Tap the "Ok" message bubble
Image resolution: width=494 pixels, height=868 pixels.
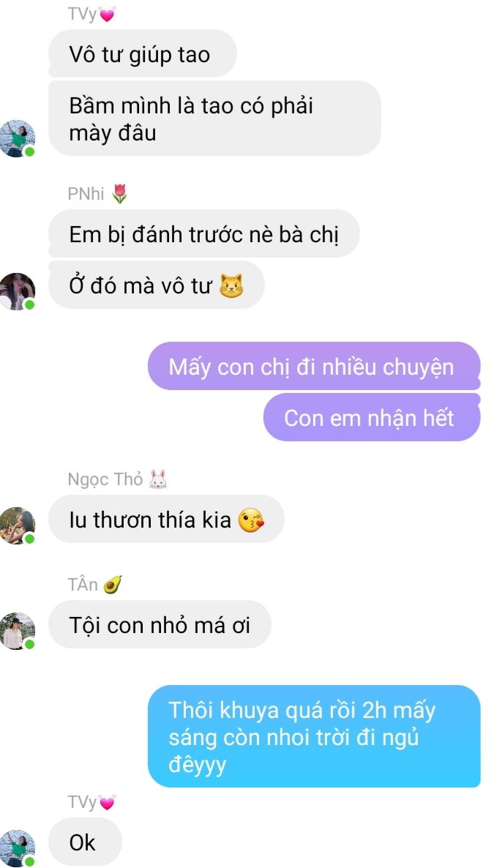pos(86,842)
